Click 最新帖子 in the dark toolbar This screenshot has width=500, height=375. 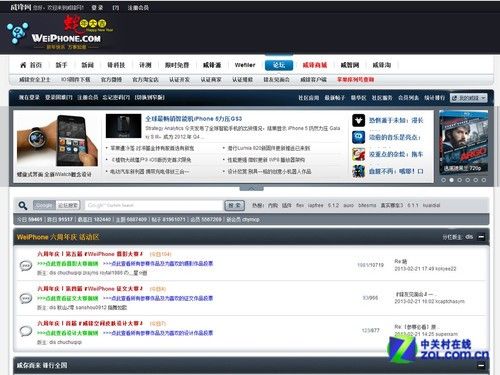point(335,98)
